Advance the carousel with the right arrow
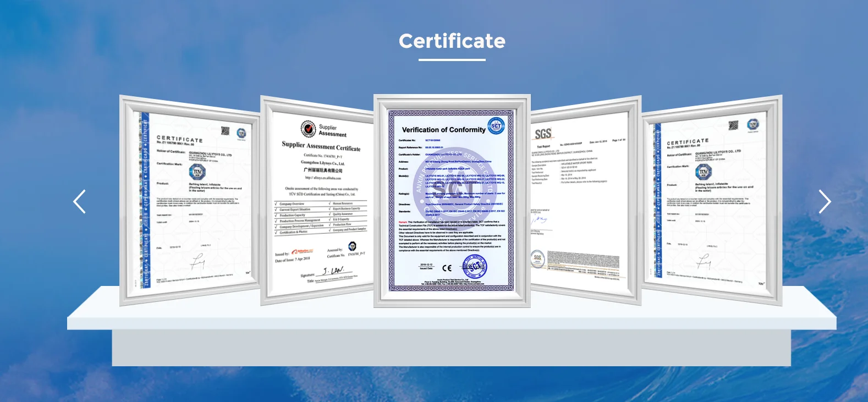The image size is (868, 402). point(825,202)
